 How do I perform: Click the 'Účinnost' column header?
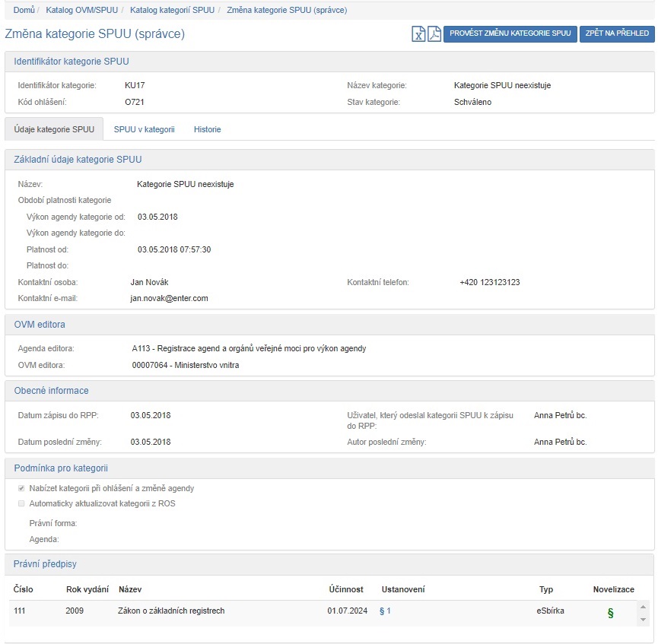pos(345,589)
